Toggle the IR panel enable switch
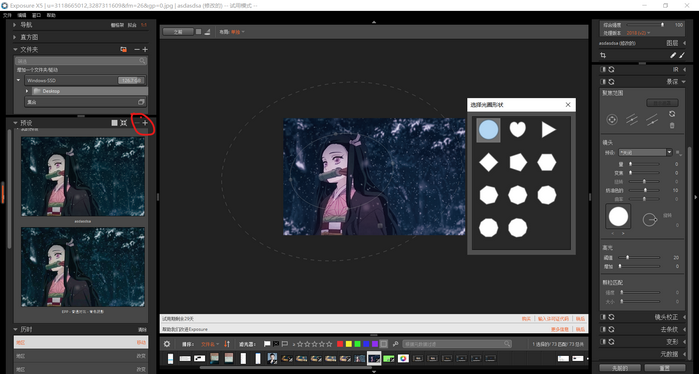This screenshot has height=374, width=699. click(603, 70)
